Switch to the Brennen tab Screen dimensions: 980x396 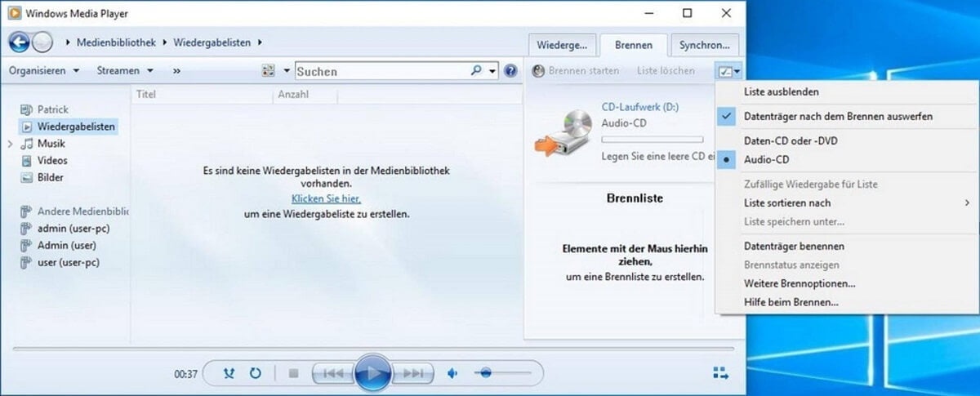633,45
